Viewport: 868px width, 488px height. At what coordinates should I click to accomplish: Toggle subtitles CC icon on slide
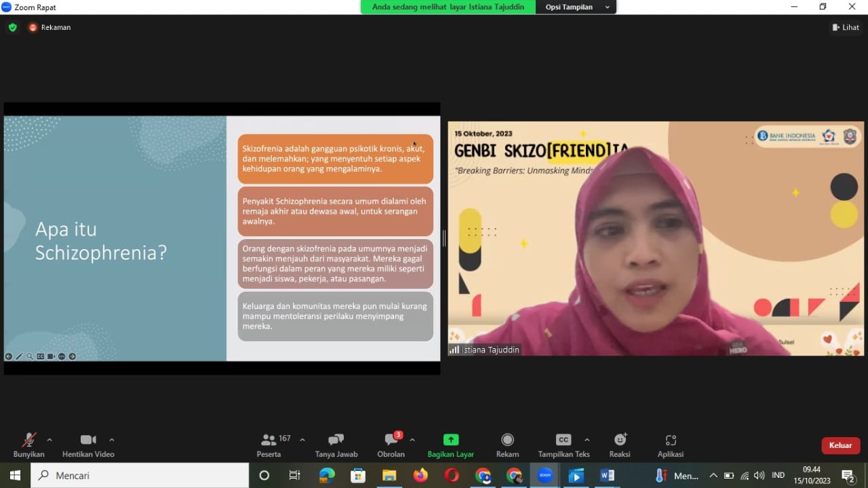pos(41,356)
